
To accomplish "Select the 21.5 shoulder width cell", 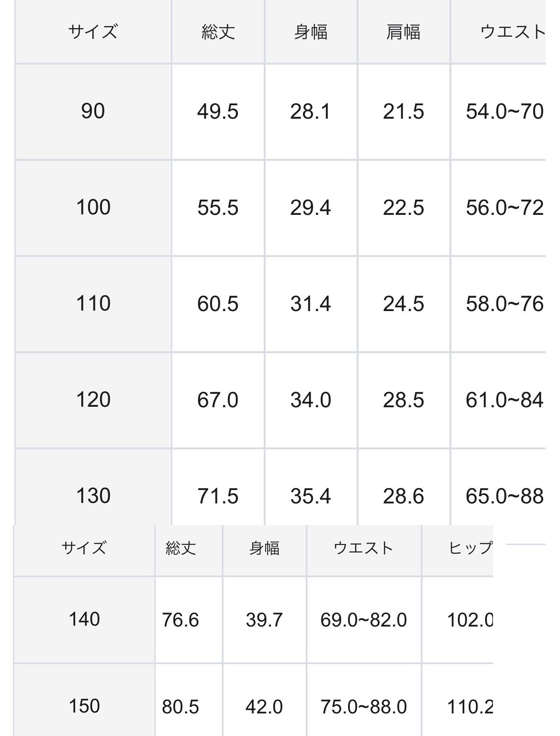I will 403,112.
